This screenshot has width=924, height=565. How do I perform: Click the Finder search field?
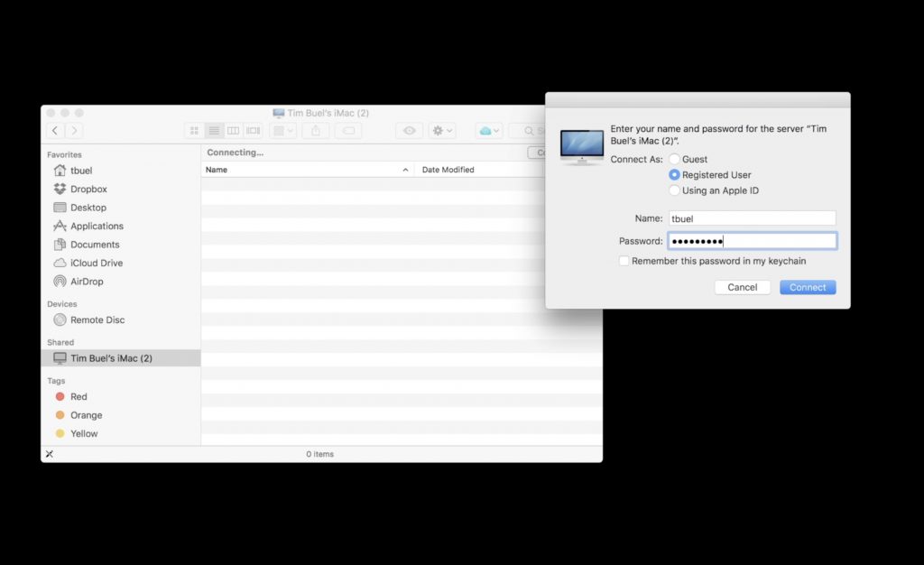528,130
